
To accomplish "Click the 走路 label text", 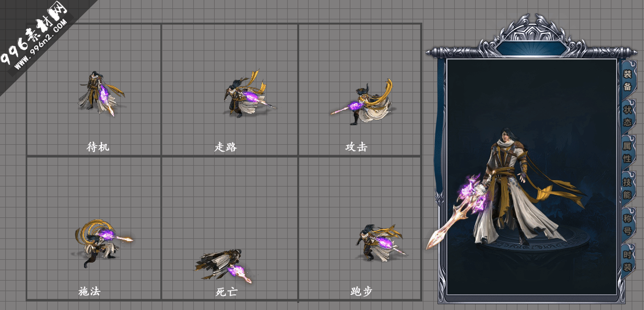I will pos(225,147).
